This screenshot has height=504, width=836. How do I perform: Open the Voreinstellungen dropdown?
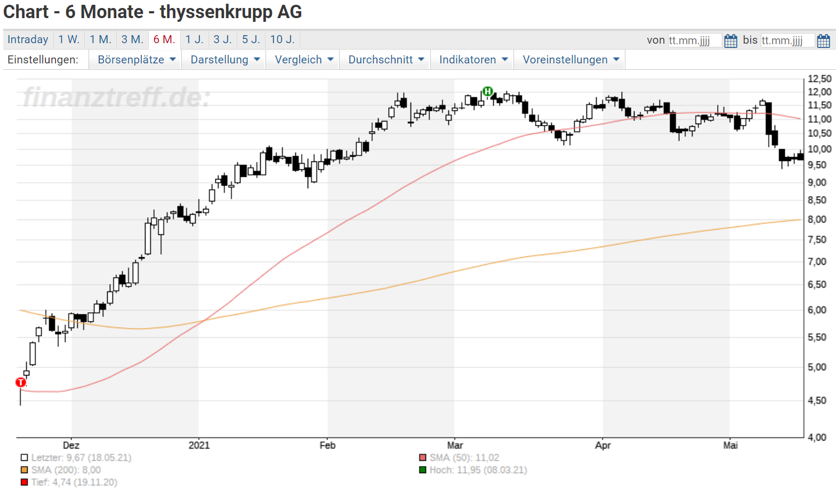[x=570, y=60]
